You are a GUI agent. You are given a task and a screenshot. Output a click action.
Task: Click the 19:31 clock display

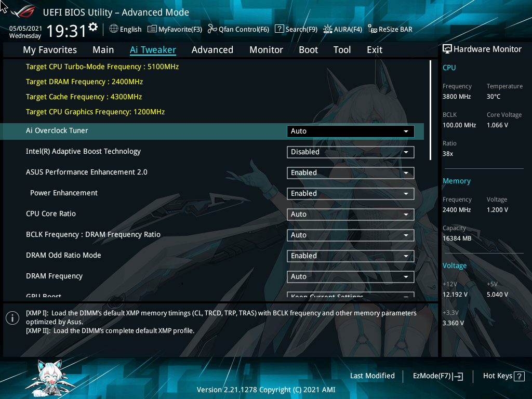click(66, 31)
